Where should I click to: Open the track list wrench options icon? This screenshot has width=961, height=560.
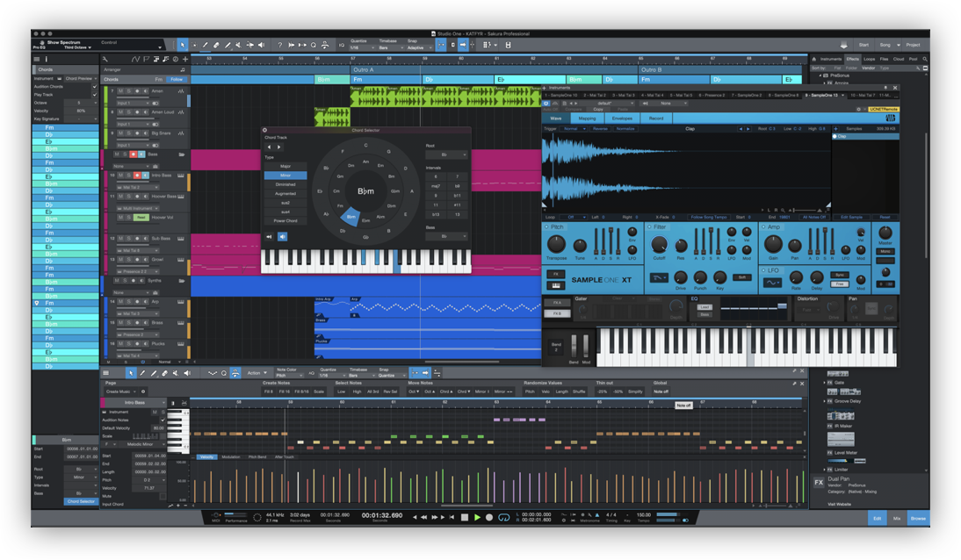point(105,60)
